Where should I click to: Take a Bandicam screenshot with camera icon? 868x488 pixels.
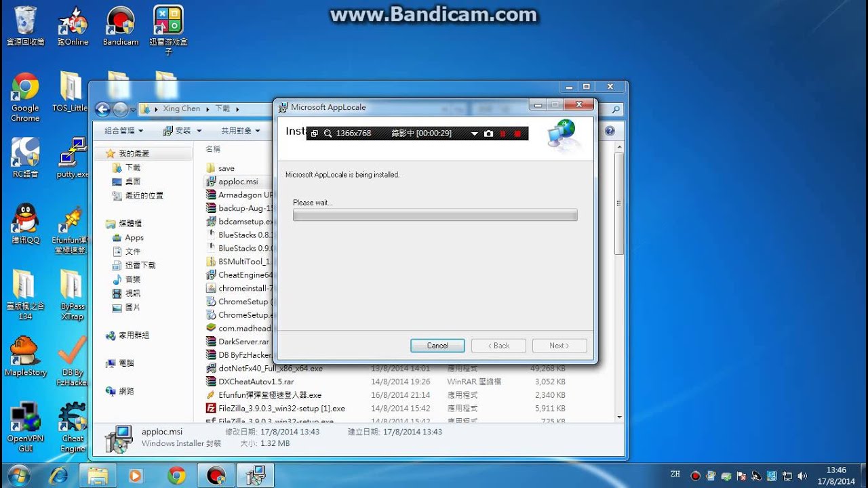pos(488,134)
